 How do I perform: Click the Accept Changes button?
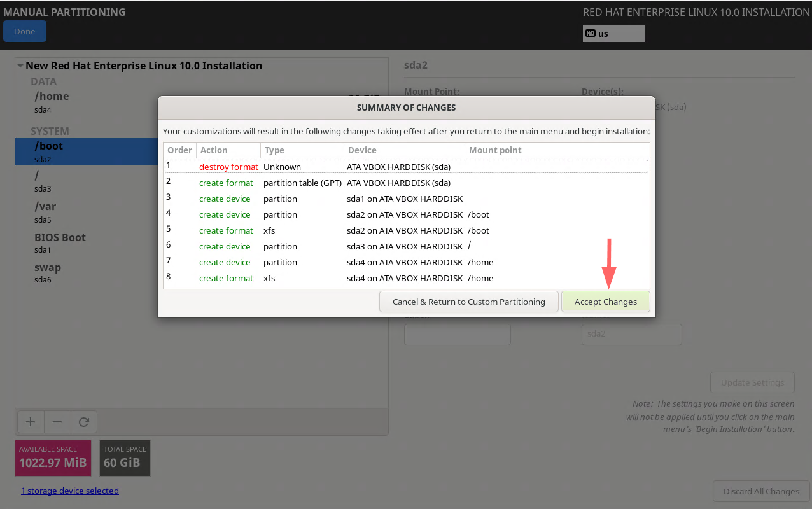coord(605,302)
